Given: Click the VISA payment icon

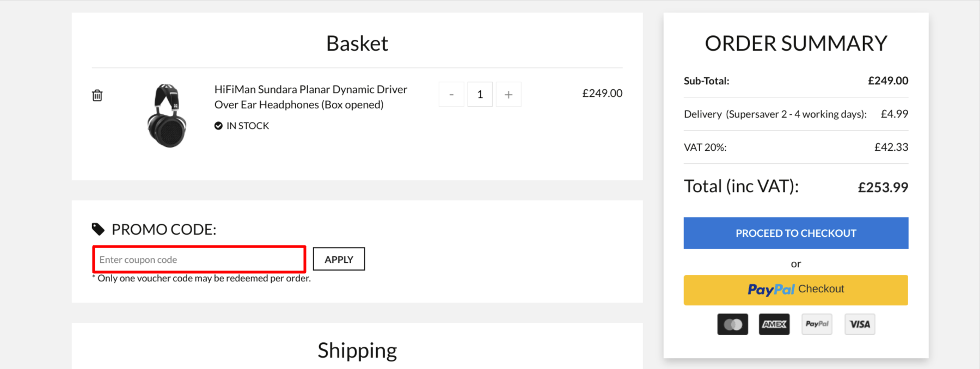Looking at the screenshot, I should tap(860, 324).
